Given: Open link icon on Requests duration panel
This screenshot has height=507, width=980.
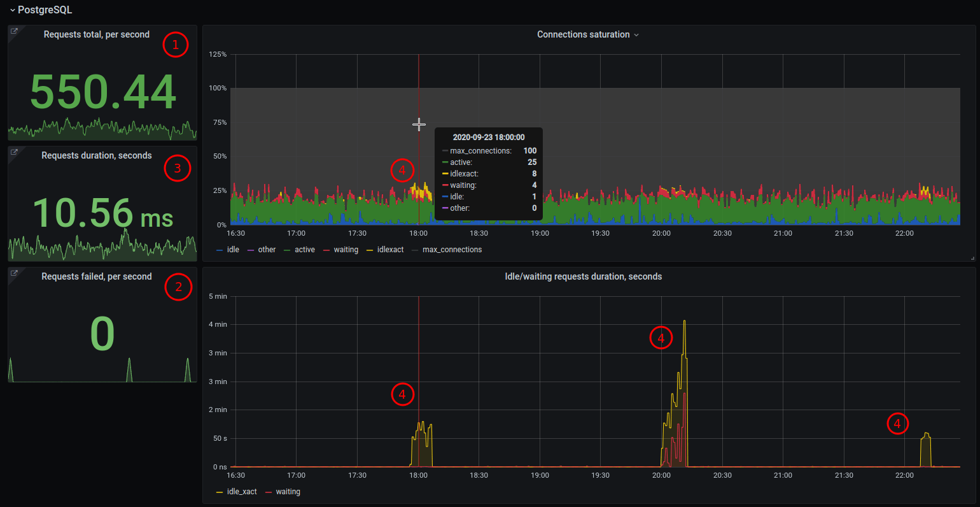Looking at the screenshot, I should click(x=14, y=152).
